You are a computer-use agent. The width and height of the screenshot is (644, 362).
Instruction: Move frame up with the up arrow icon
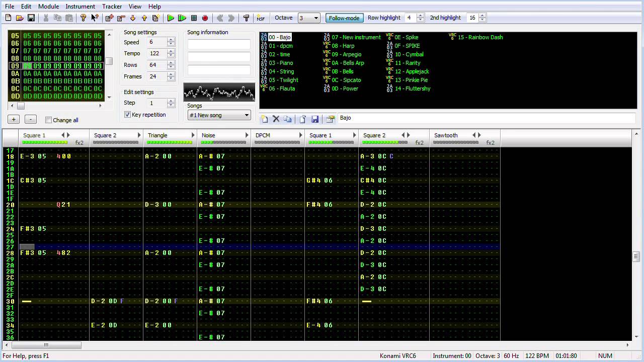click(x=144, y=18)
